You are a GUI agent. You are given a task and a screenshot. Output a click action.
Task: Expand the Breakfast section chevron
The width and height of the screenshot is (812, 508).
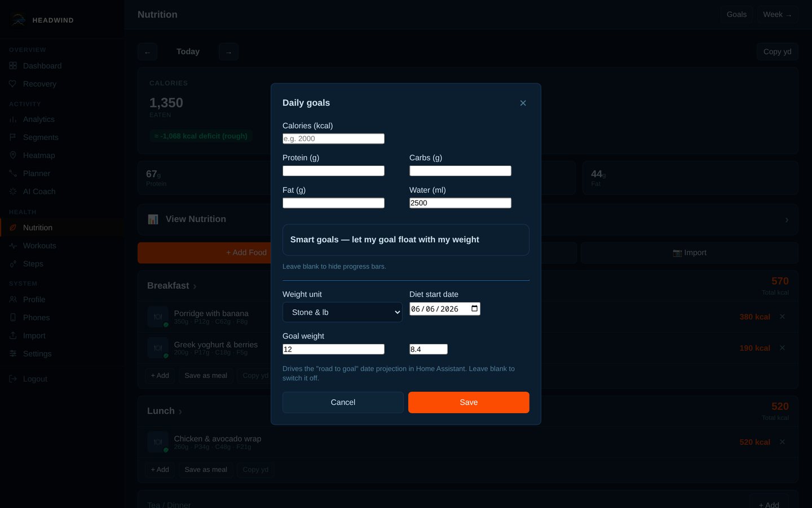(x=195, y=286)
